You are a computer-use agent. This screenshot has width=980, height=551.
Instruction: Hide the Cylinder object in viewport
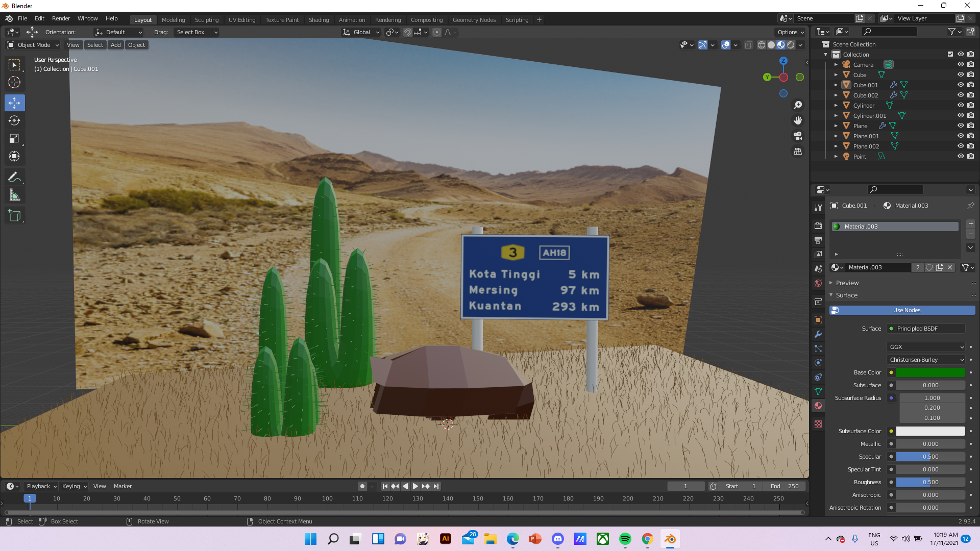pyautogui.click(x=960, y=106)
